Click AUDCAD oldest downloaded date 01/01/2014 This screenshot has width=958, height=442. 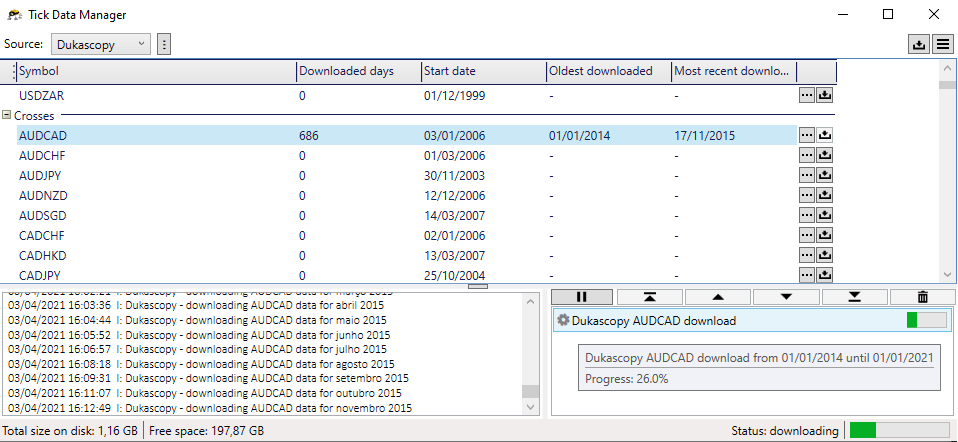(579, 136)
